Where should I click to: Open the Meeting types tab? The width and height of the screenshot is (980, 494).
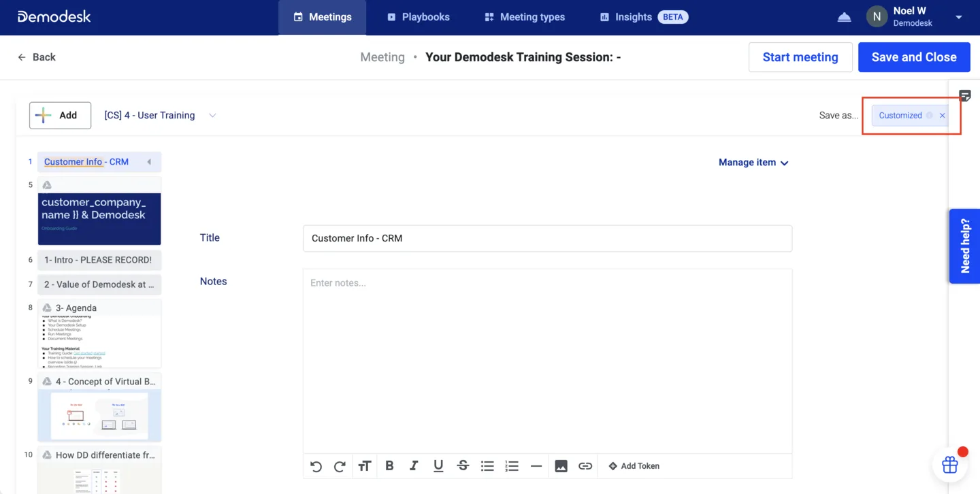click(524, 17)
